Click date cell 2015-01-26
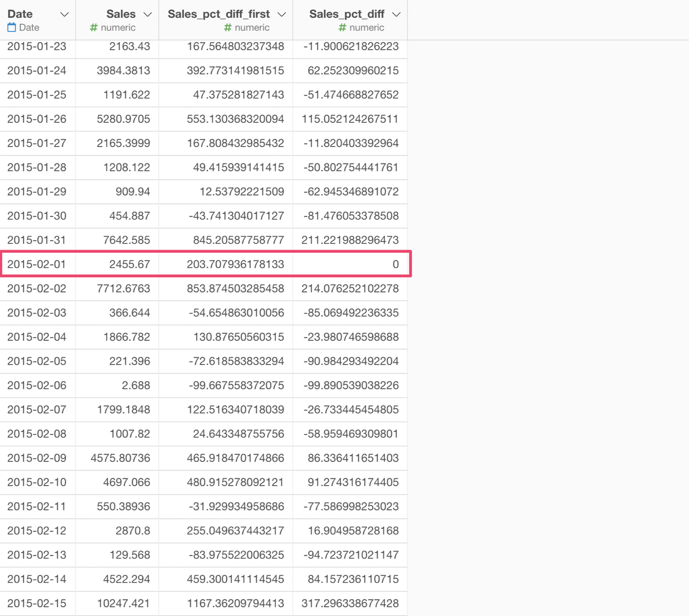689x616 pixels. tap(37, 119)
